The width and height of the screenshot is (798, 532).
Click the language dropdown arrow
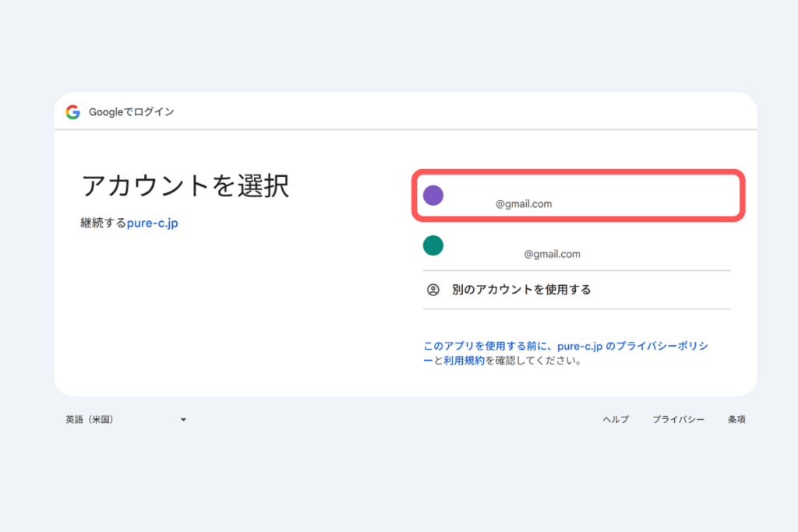183,419
